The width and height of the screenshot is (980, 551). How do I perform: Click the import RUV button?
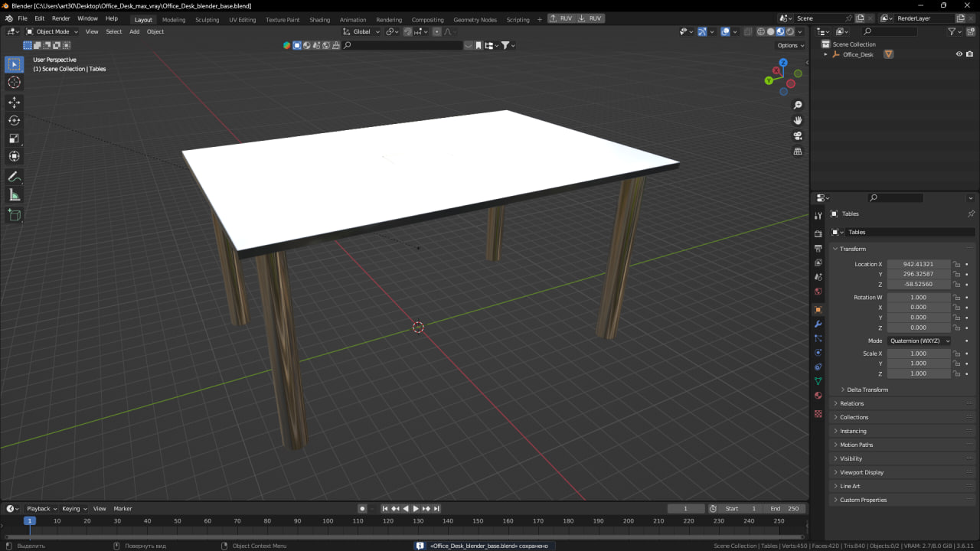(590, 18)
